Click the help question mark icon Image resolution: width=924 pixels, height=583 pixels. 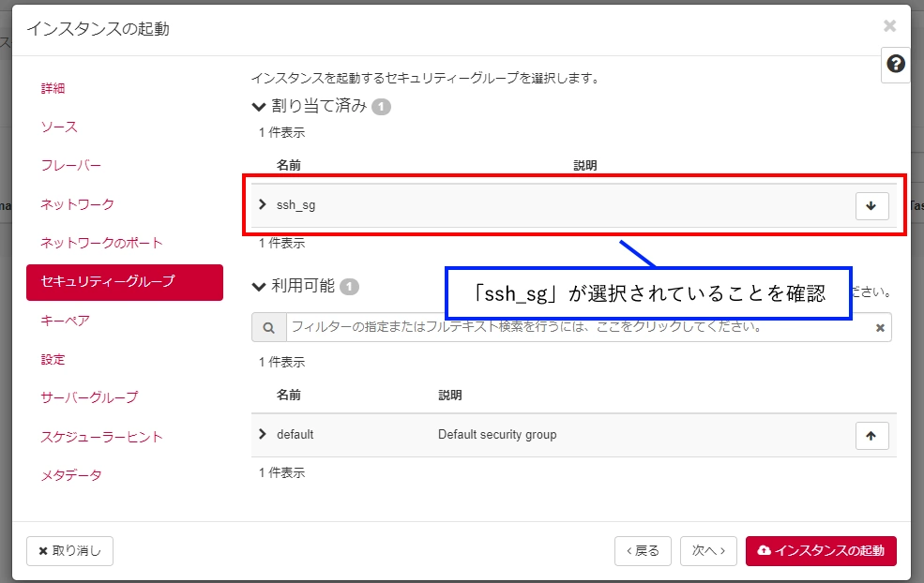click(x=896, y=65)
